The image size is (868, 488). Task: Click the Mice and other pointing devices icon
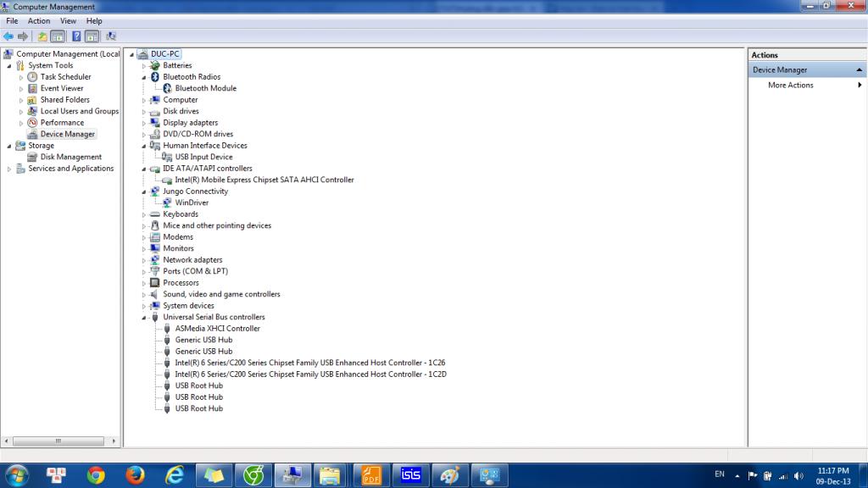point(155,225)
